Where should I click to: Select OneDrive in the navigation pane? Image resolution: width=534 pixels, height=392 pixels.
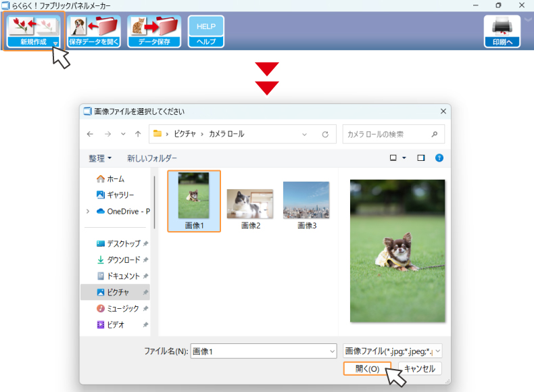[x=122, y=212]
